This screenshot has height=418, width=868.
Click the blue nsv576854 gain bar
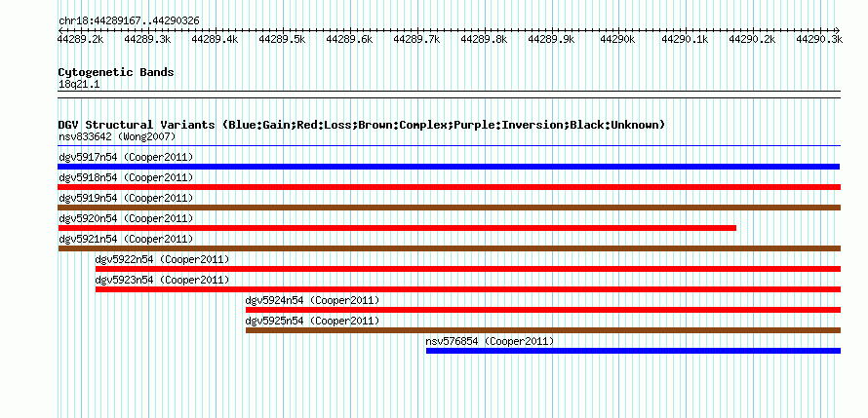click(x=633, y=351)
